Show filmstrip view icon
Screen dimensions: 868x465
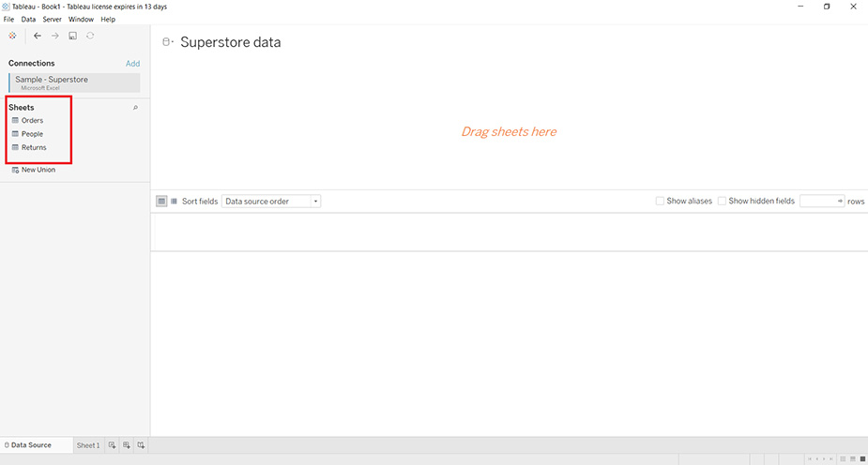[x=853, y=459]
